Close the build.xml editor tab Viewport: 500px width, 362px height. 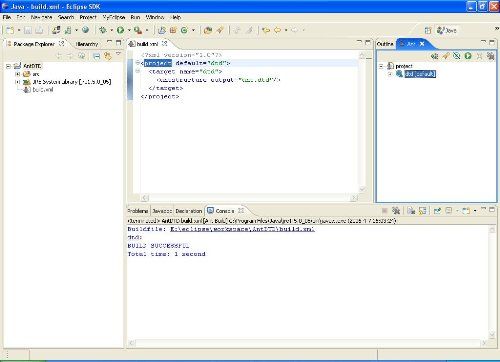pos(164,43)
